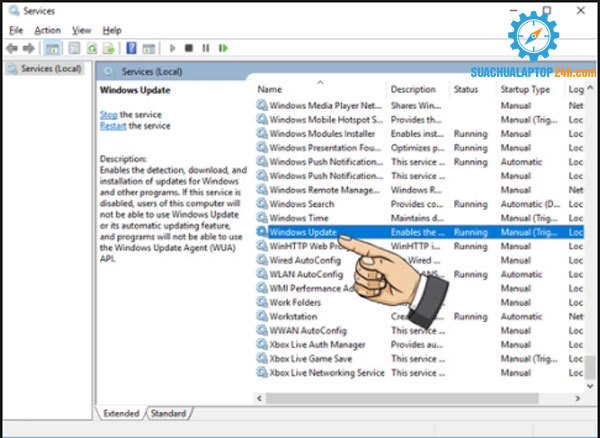Click the horizontal scrollbar left arrow
The height and width of the screenshot is (438, 600).
[259, 399]
